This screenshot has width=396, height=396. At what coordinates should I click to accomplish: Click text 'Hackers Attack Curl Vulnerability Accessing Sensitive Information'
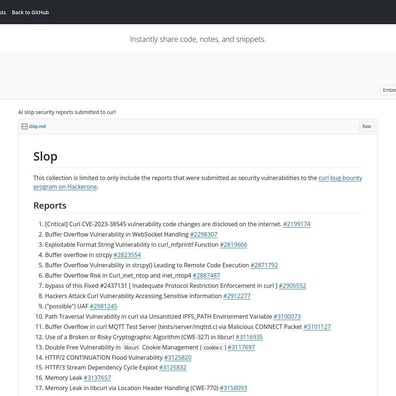pos(133,296)
